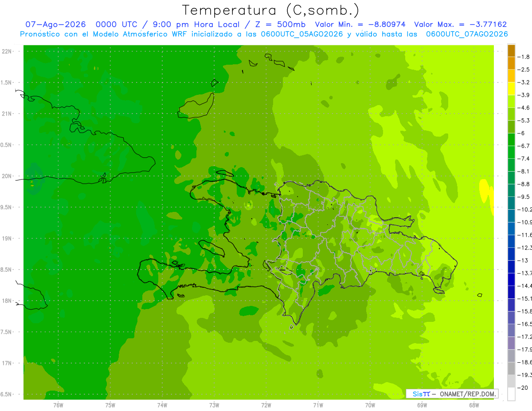This screenshot has width=532, height=411.
Task: Click the "21N" latitude label
Action: pyautogui.click(x=7, y=114)
